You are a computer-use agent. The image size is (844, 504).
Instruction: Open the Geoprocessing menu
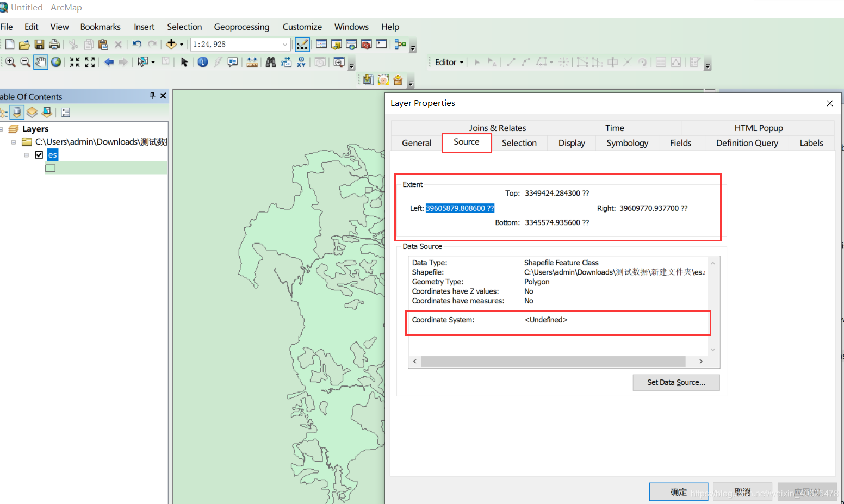click(241, 27)
